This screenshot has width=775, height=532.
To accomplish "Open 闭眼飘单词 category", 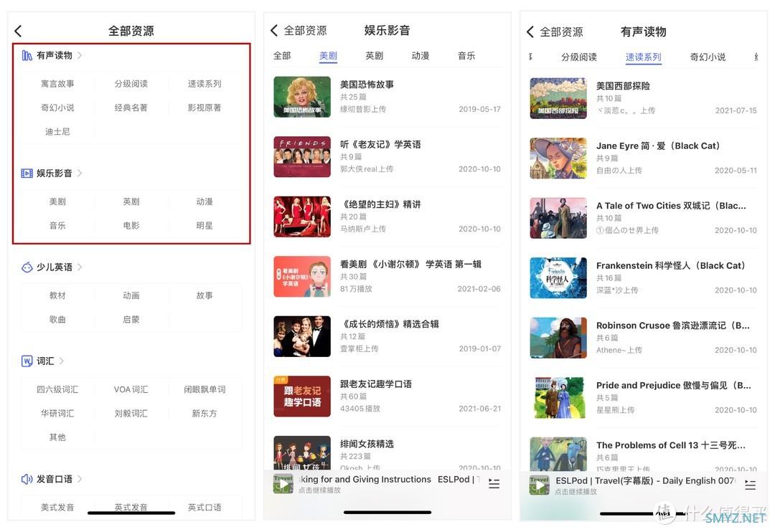I will 205,390.
